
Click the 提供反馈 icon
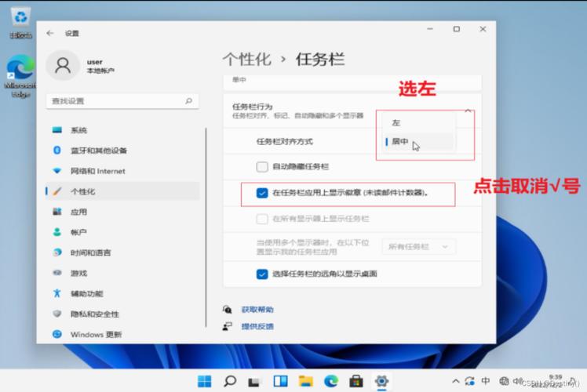coord(228,326)
